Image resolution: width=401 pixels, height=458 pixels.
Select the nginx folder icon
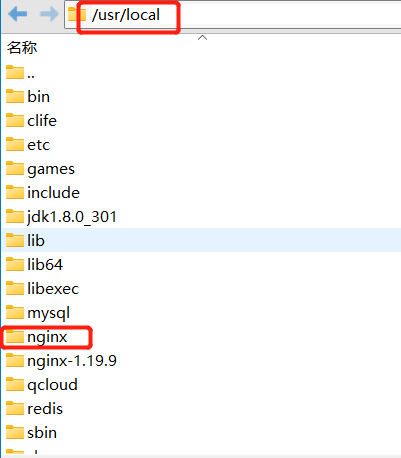[15, 336]
